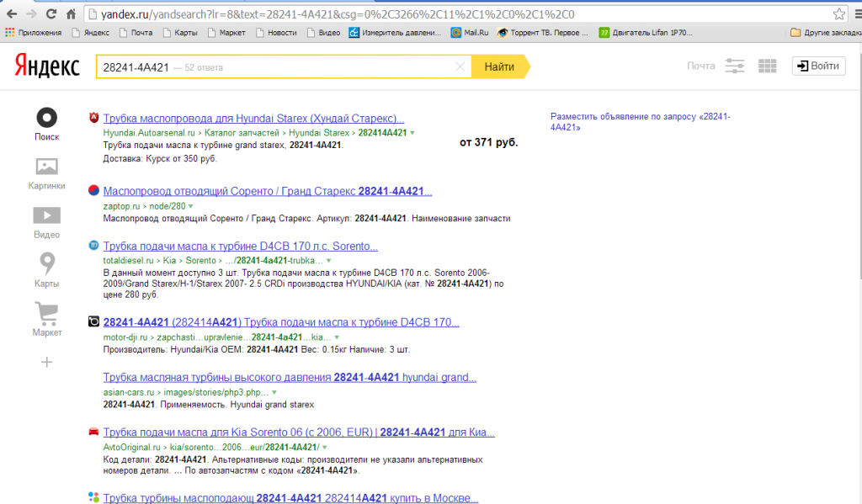The image size is (862, 504).
Task: Click the Войти login button
Action: (x=817, y=66)
